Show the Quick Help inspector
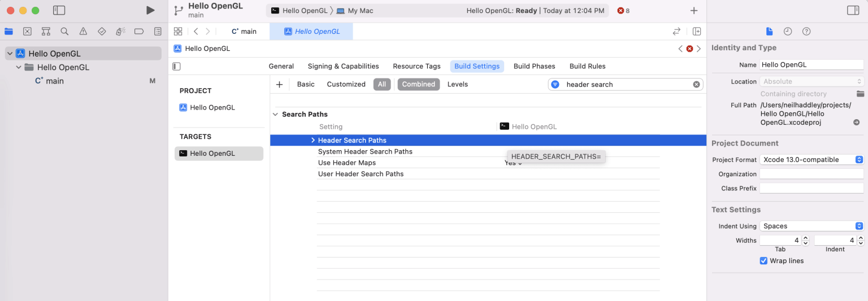868x301 pixels. pyautogui.click(x=806, y=32)
